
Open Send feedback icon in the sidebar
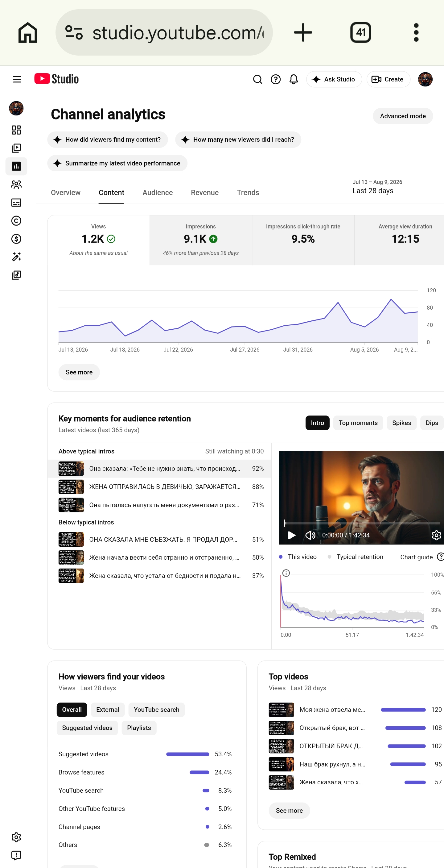click(16, 856)
